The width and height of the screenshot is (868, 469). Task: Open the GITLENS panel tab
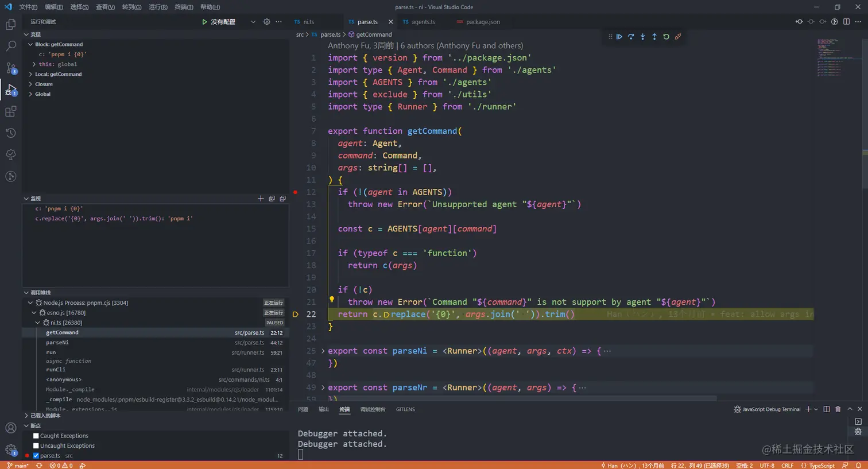[405, 409]
